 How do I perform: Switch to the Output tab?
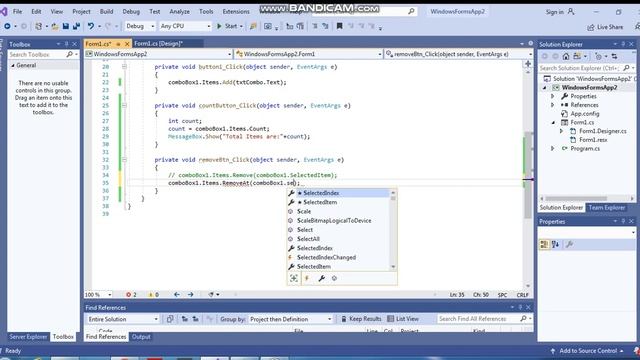[141, 337]
